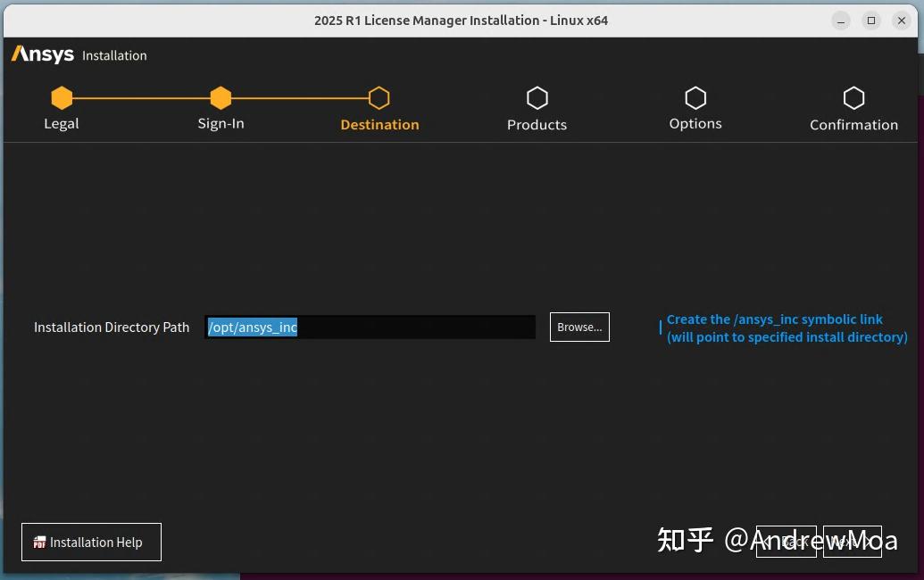
Task: Click the Installation Directory Path field
Action: pos(370,327)
